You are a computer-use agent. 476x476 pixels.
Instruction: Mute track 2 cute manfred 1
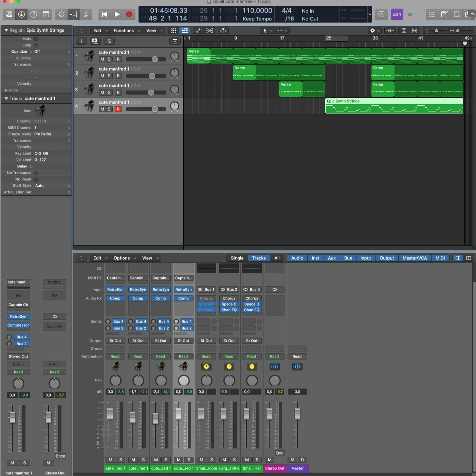point(102,76)
